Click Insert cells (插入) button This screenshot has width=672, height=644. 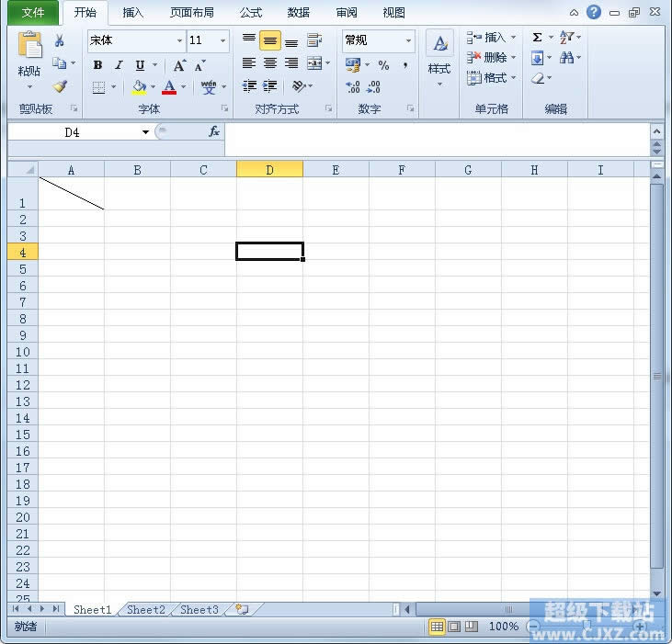tap(491, 38)
